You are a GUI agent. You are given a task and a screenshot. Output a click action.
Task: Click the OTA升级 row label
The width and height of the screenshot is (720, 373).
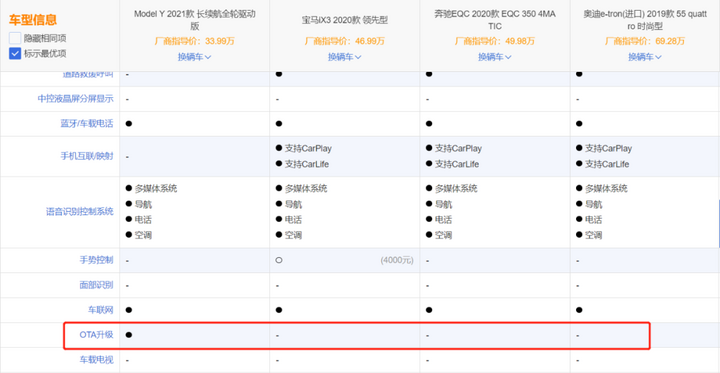pos(96,334)
